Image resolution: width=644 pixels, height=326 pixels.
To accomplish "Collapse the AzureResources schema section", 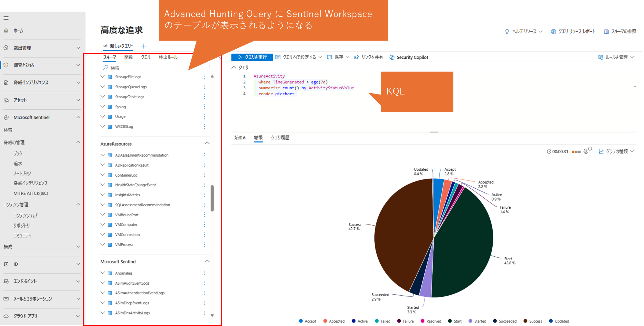I will (x=207, y=143).
